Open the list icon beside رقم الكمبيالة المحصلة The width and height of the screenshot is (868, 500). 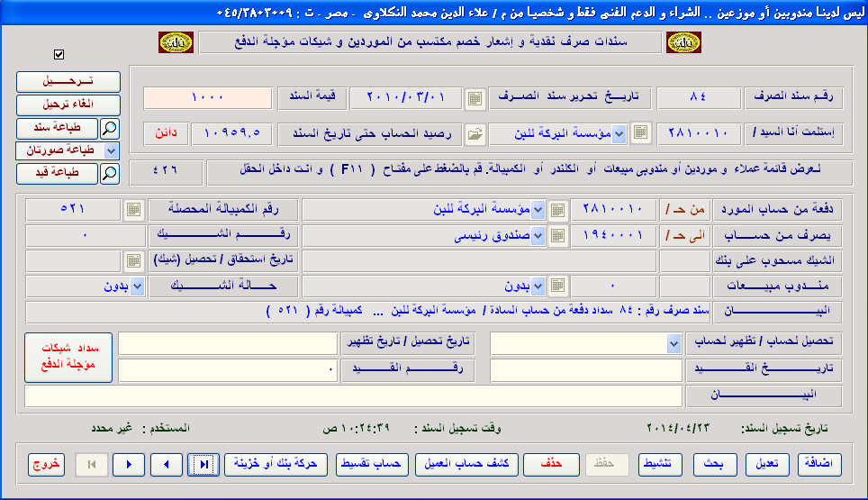[x=132, y=210]
